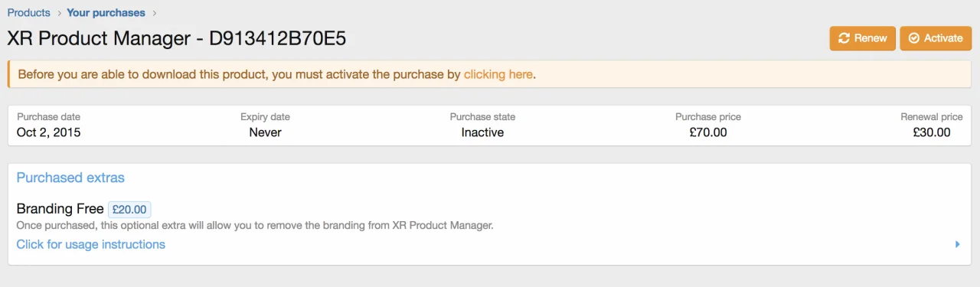Image resolution: width=980 pixels, height=287 pixels.
Task: Click the chevron after Your purchases breadcrumb
Action: pyautogui.click(x=154, y=13)
